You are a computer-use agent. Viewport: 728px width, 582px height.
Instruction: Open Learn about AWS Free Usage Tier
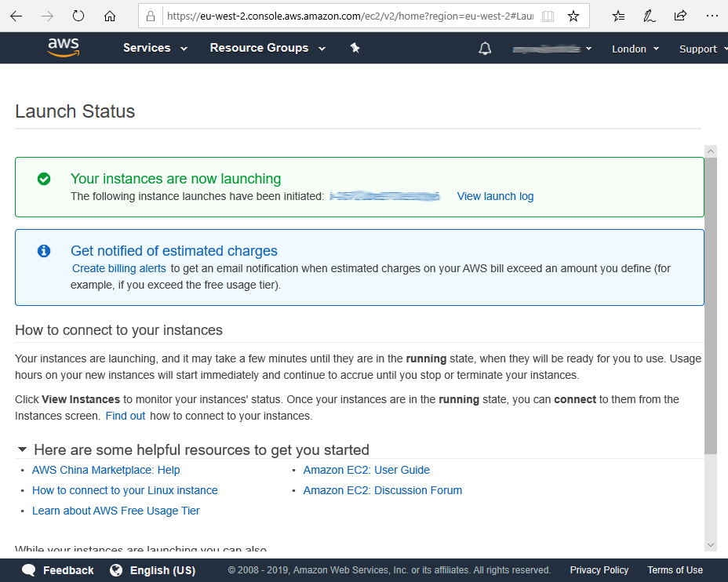(x=115, y=511)
